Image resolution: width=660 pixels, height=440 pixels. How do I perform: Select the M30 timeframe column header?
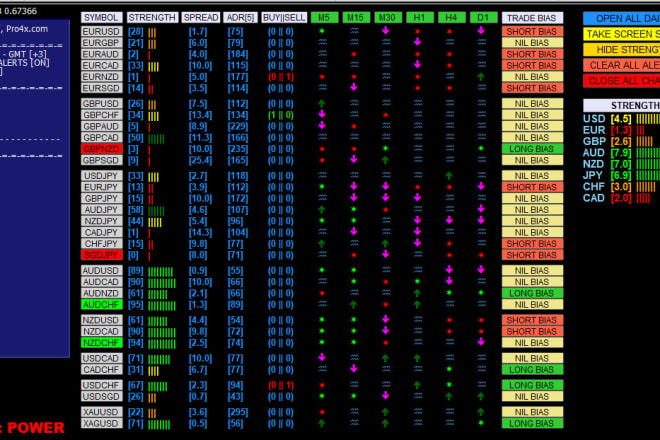387,18
